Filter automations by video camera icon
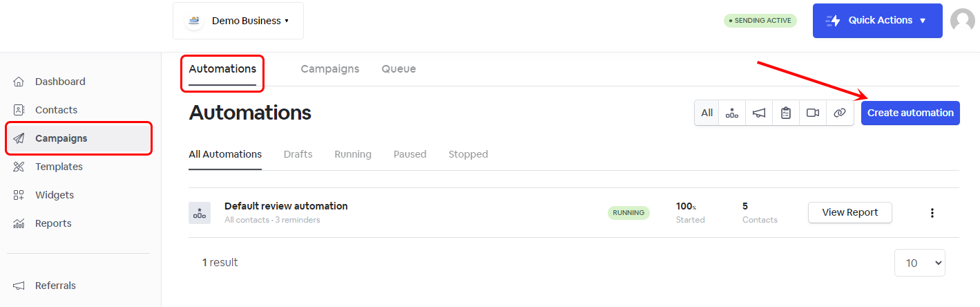 pyautogui.click(x=813, y=113)
